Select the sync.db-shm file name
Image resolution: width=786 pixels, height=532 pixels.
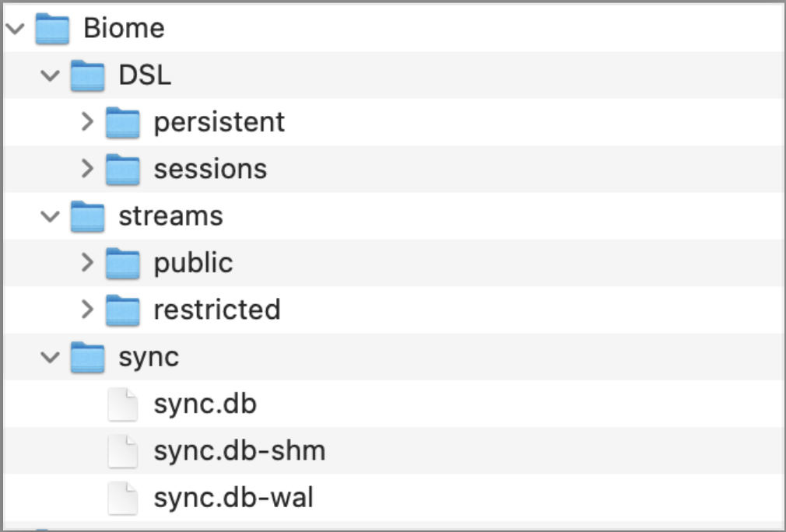[240, 451]
